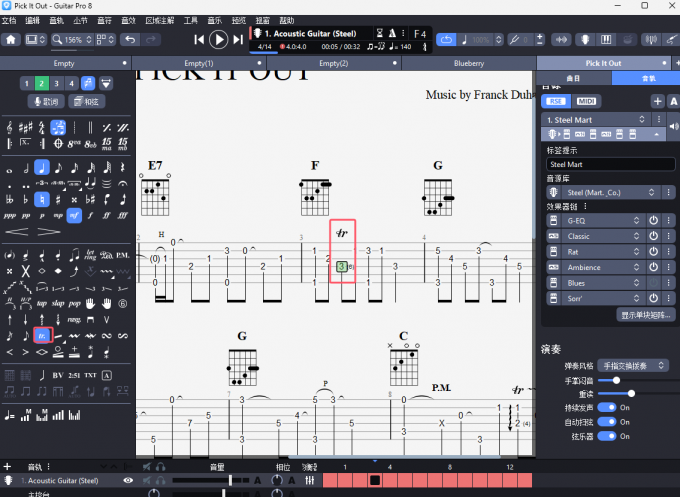Adjust the 手掌闷音 slider
Viewport: 680px width, 497px height.
click(x=616, y=380)
